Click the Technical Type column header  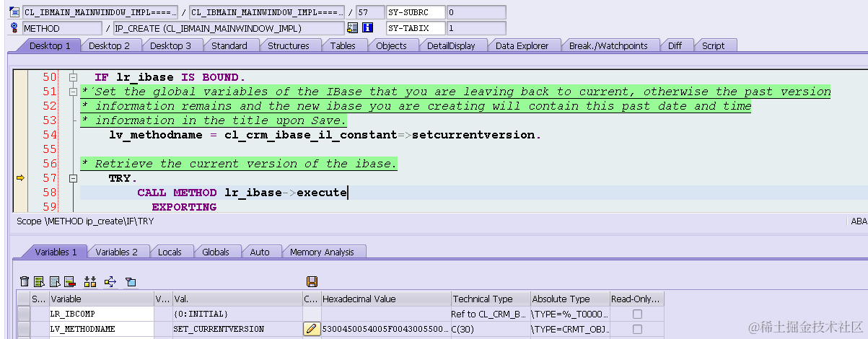click(490, 299)
